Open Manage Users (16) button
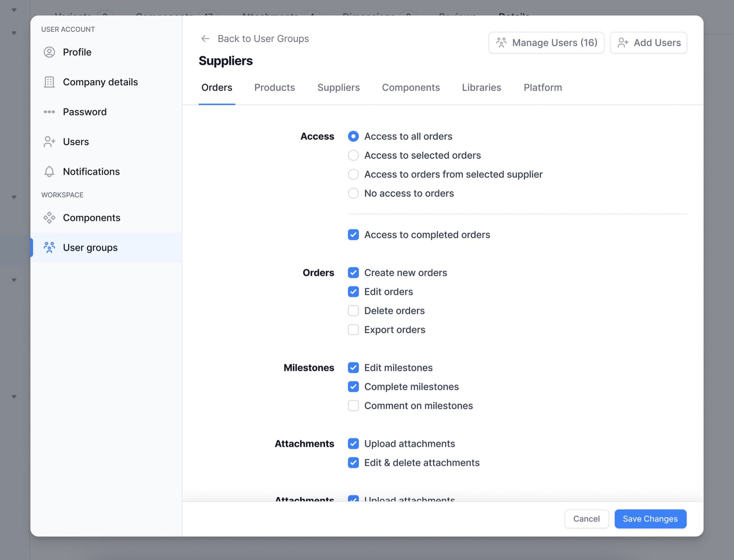Image resolution: width=734 pixels, height=560 pixels. point(546,43)
